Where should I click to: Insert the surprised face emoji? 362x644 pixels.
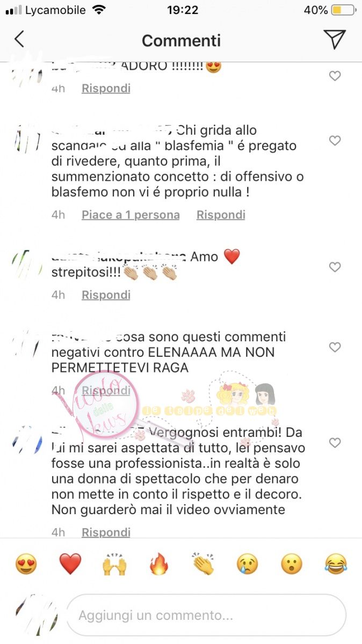tap(292, 564)
